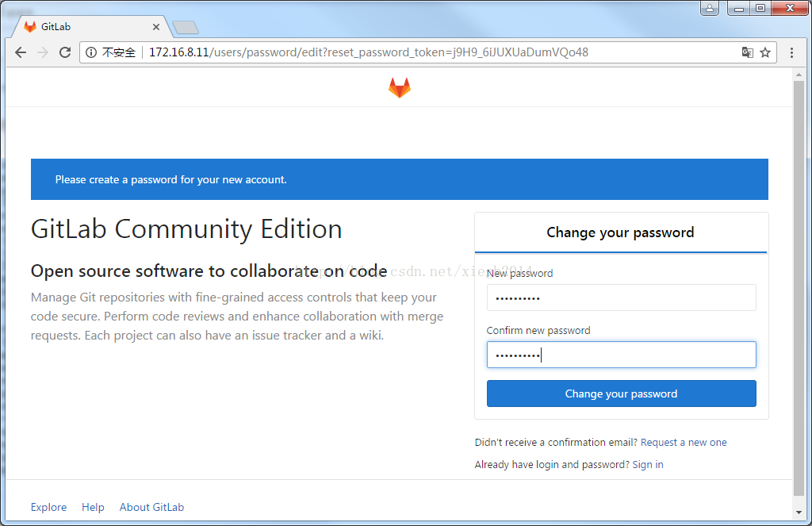Viewport: 812px width, 526px height.
Task: Click 'Please create a password' banner text
Action: [171, 180]
